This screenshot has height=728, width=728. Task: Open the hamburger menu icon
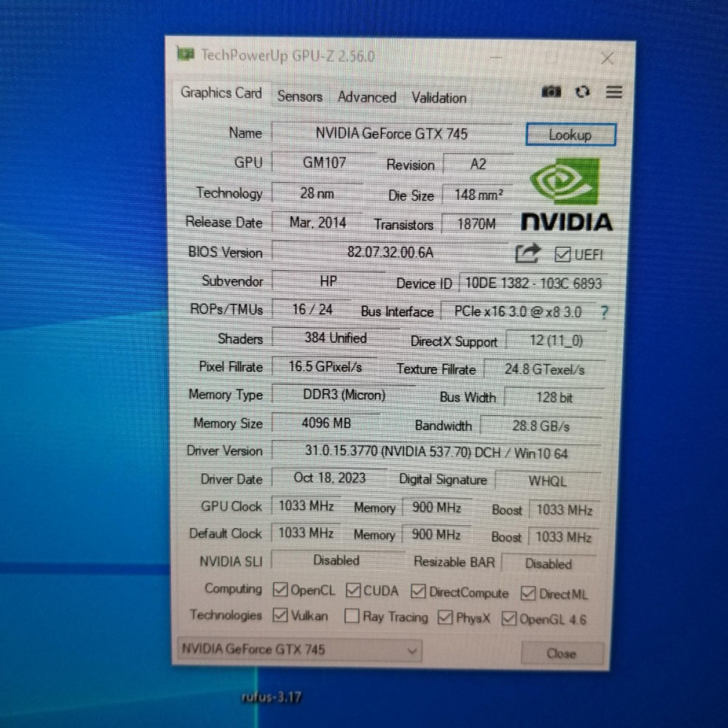pyautogui.click(x=614, y=92)
